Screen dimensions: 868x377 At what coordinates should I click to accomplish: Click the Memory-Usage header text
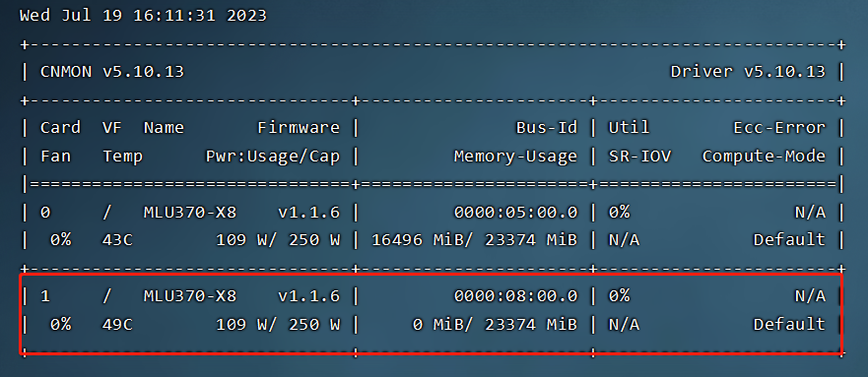click(x=516, y=157)
